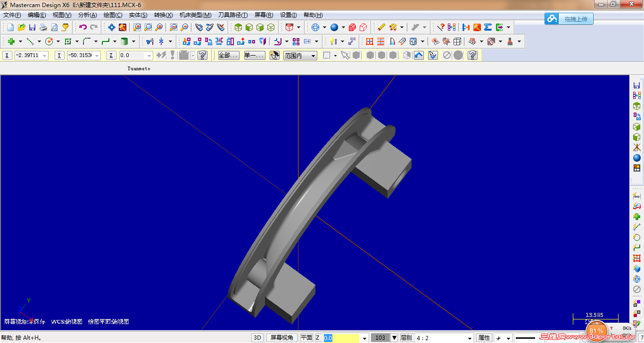Open the 绘图(C) menu
The image size is (644, 343).
(113, 15)
